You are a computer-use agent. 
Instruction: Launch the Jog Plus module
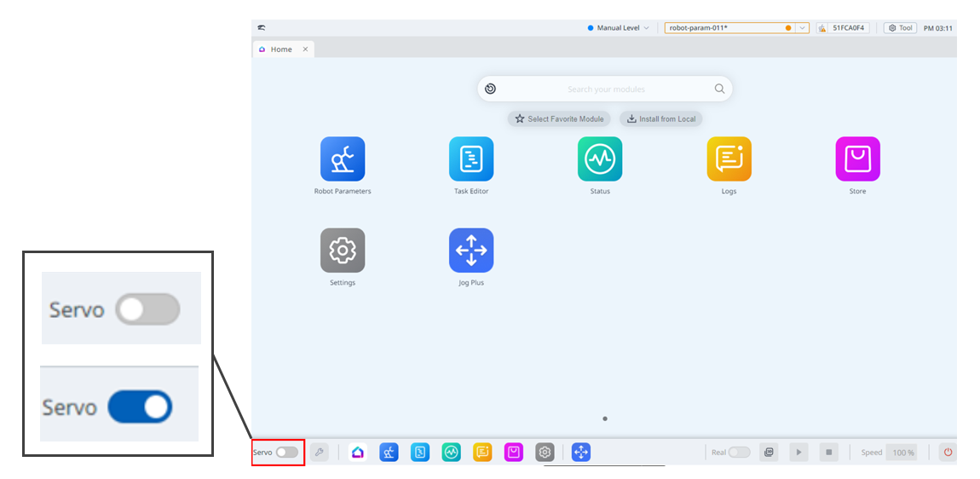(x=471, y=251)
